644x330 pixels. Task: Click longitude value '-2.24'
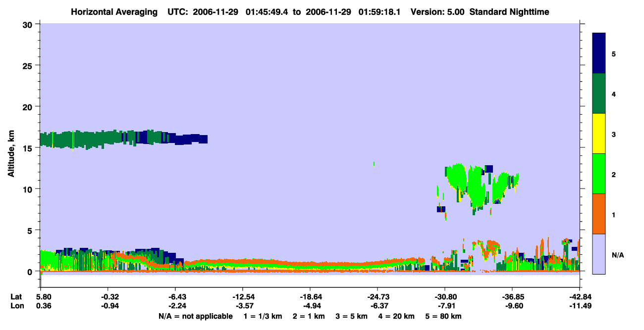[178, 306]
